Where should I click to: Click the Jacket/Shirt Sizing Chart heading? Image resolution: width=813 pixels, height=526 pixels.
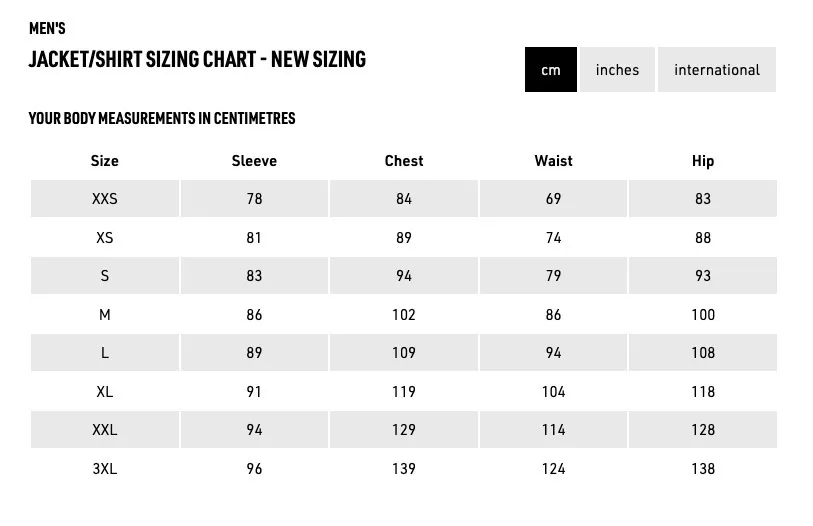pos(197,59)
